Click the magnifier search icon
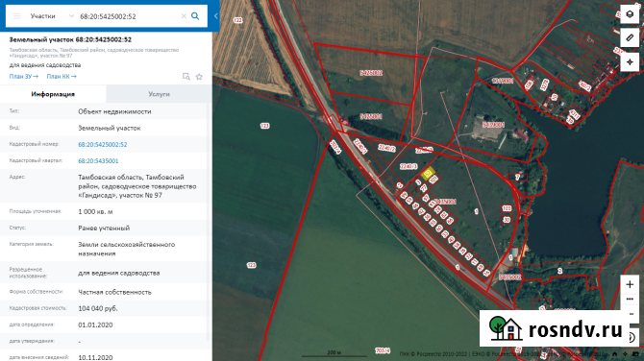Screen dimensions: 644x361 [195, 16]
